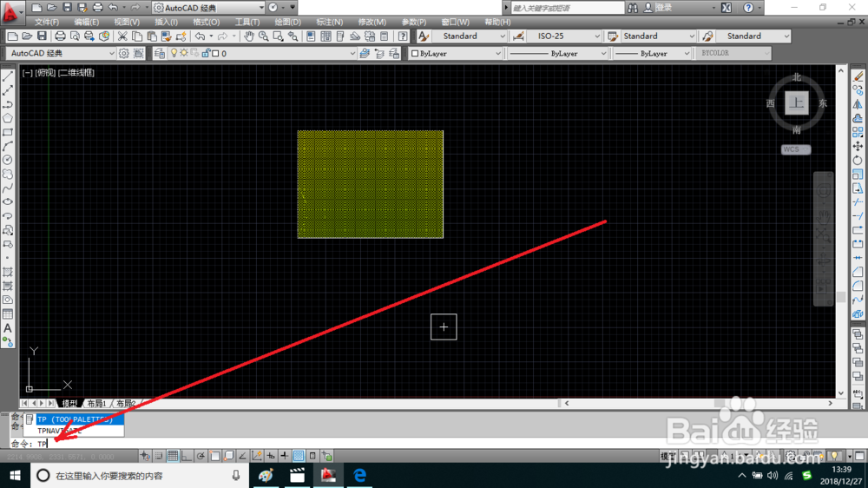Screen dimensions: 868x488
Task: Click the WCS coordinate system button
Action: tap(795, 149)
